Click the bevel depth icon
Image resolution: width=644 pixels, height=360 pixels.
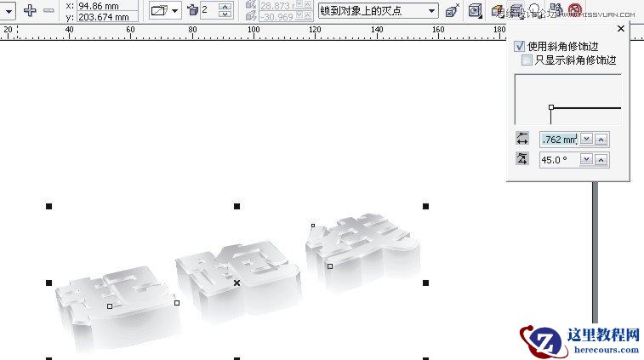522,139
